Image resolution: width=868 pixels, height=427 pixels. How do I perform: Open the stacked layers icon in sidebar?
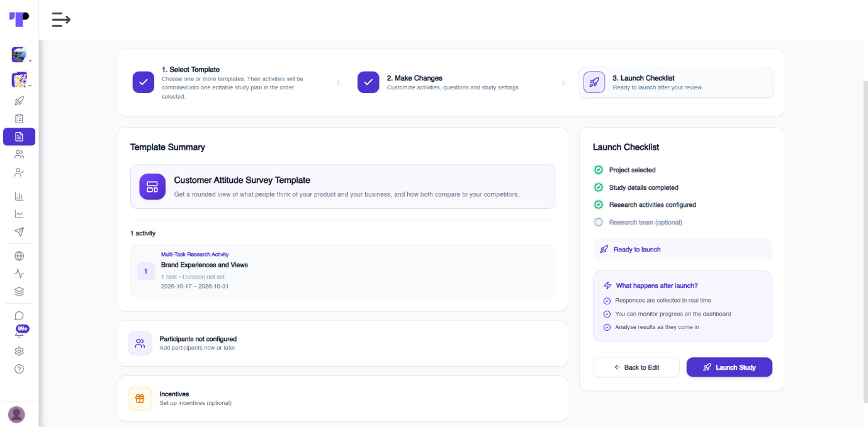coord(19,291)
